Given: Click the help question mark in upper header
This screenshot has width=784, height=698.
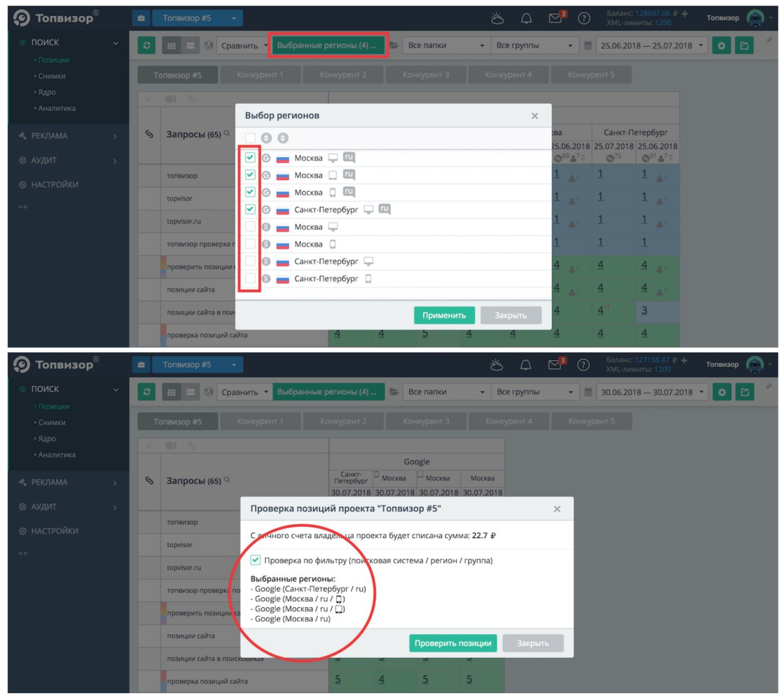Looking at the screenshot, I should [584, 18].
